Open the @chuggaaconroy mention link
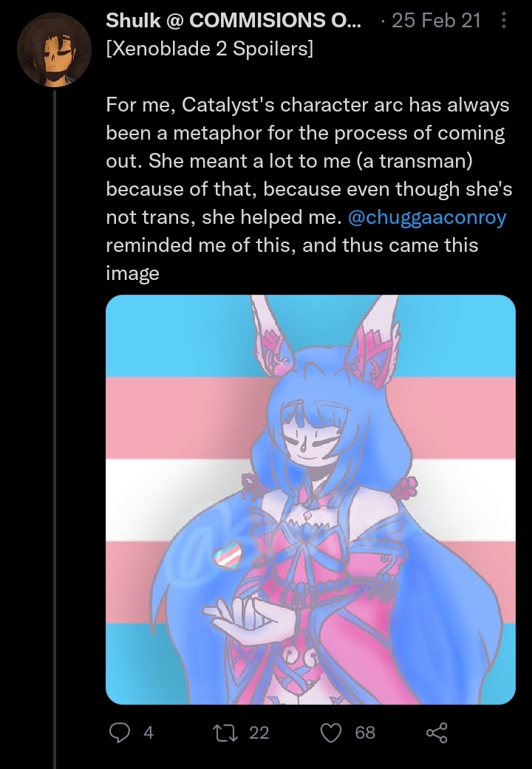532x769 pixels. point(427,217)
